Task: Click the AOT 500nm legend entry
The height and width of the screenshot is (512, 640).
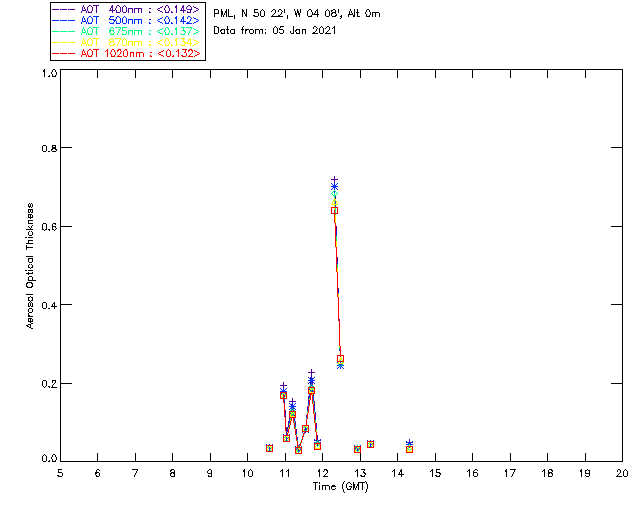Action: 127,20
